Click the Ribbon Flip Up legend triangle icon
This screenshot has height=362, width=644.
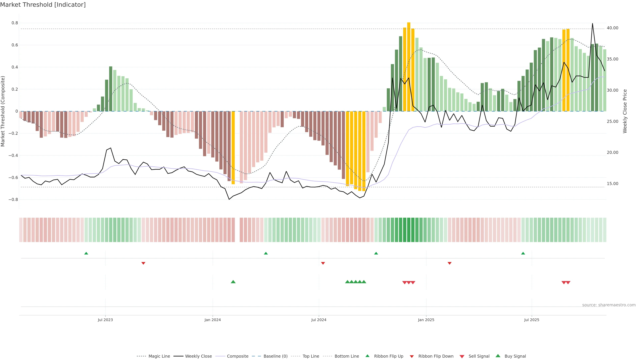[x=367, y=356]
